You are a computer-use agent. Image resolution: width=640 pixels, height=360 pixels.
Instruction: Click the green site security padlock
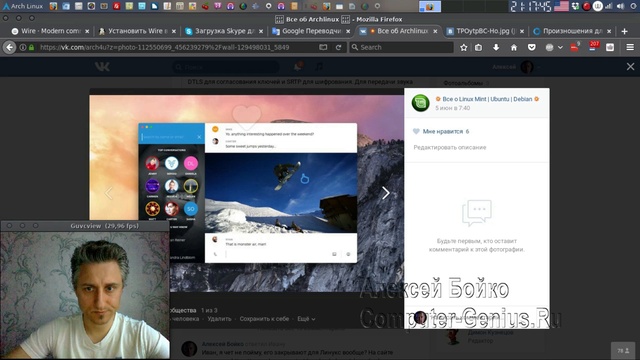(31, 47)
